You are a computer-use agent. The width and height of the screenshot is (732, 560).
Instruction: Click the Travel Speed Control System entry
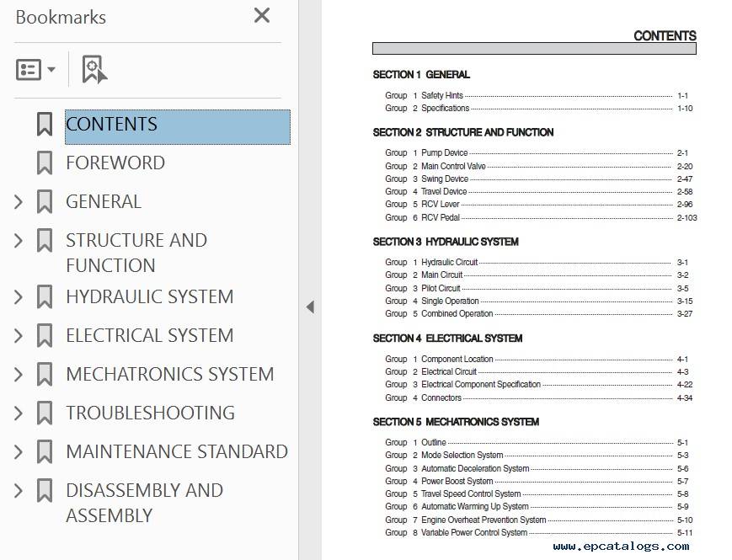pyautogui.click(x=537, y=493)
